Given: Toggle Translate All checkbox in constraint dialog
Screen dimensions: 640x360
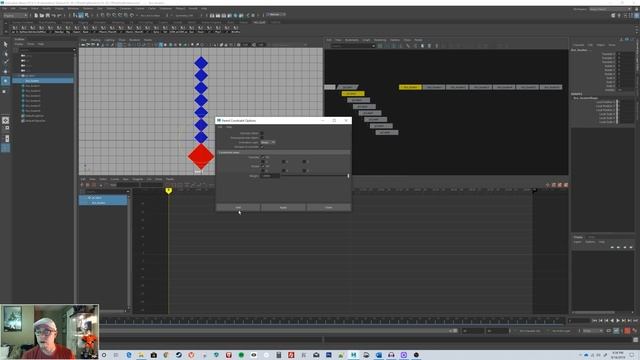Looking at the screenshot, I should [262, 157].
